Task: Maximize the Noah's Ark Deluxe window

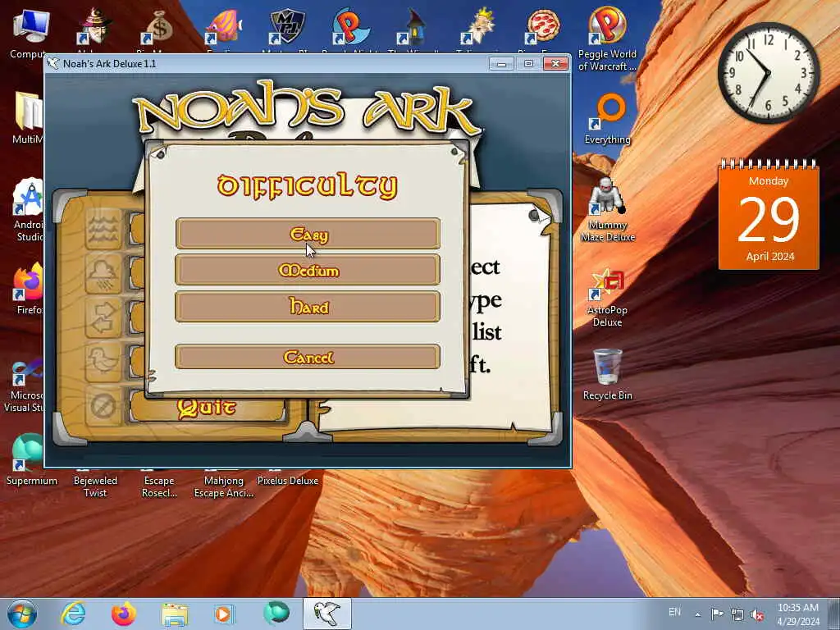Action: [528, 64]
